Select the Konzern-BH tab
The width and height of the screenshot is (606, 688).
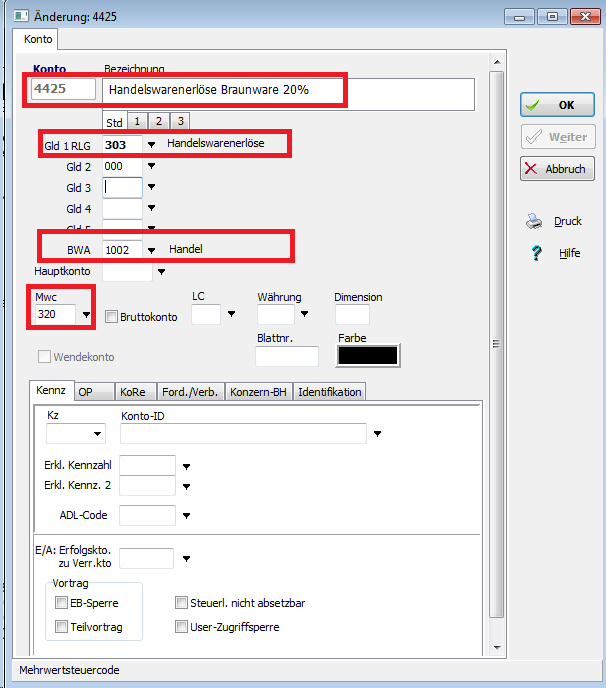pos(258,392)
